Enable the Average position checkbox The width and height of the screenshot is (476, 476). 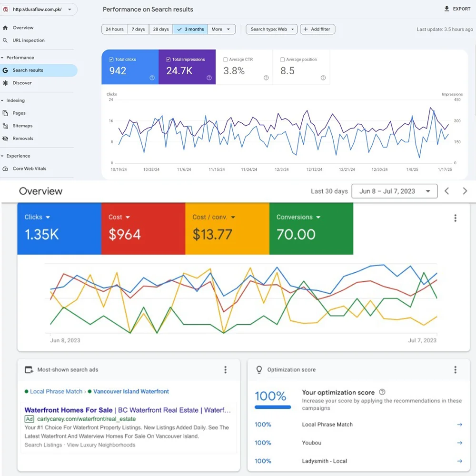coord(282,59)
